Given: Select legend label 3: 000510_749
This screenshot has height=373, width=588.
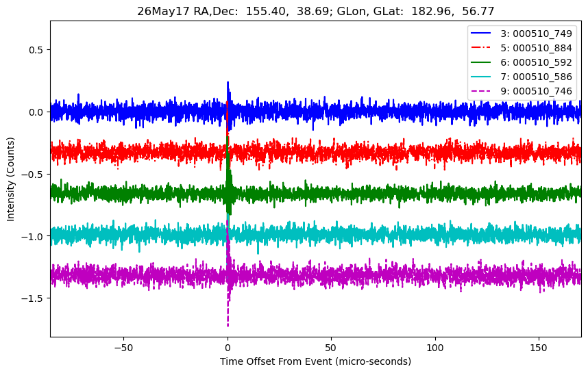Looking at the screenshot, I should pyautogui.click(x=536, y=34).
